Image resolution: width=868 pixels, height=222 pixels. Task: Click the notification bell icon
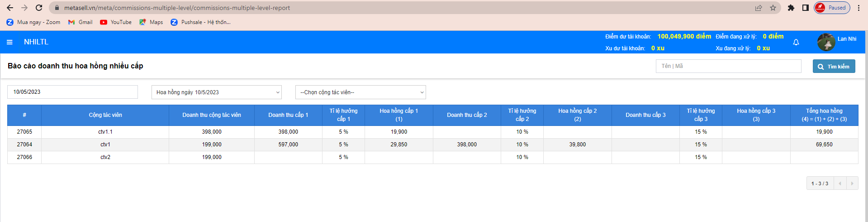coord(796,42)
